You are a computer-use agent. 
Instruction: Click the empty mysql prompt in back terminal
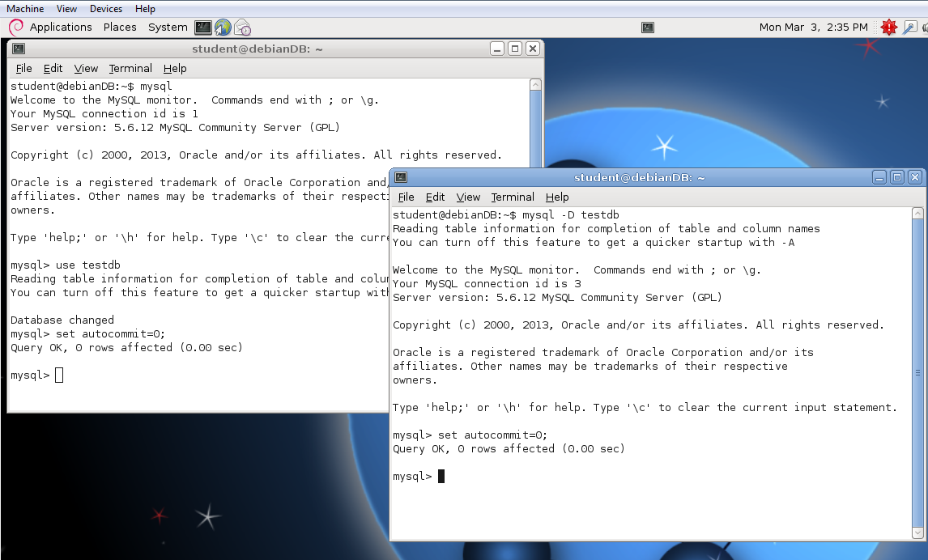click(x=36, y=375)
